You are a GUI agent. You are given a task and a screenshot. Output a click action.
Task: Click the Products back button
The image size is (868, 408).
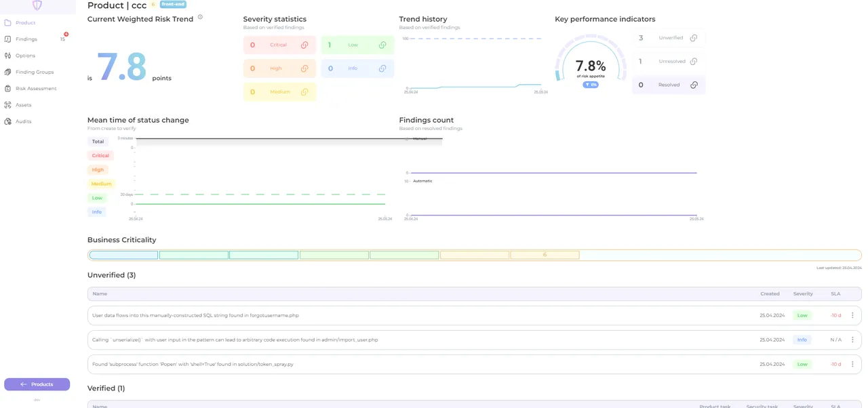click(37, 384)
